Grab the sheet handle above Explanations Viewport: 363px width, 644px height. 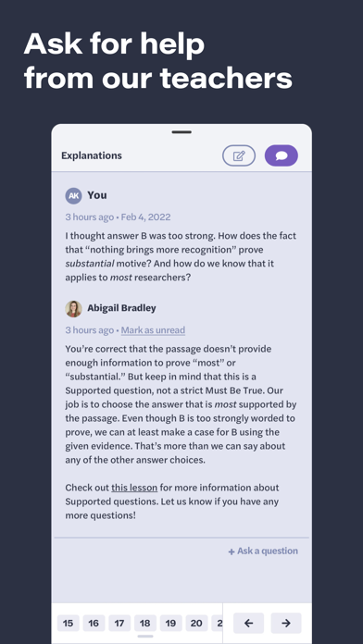pyautogui.click(x=181, y=132)
